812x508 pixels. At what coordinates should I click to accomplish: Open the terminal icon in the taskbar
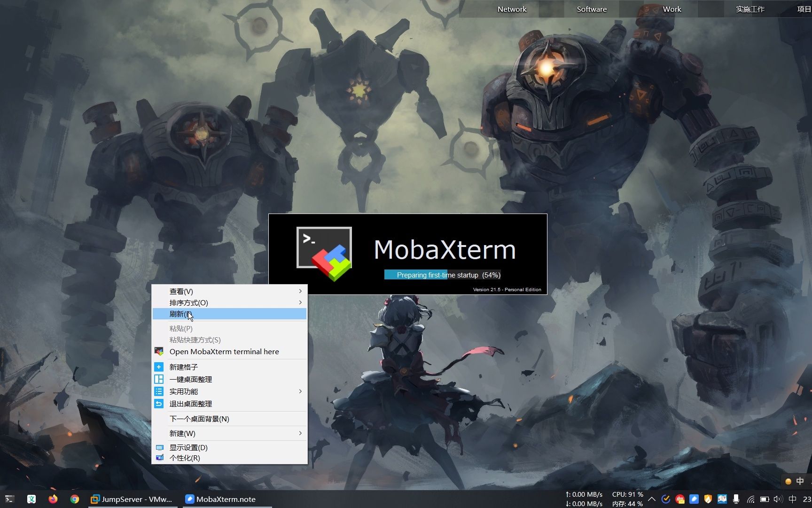(x=9, y=499)
